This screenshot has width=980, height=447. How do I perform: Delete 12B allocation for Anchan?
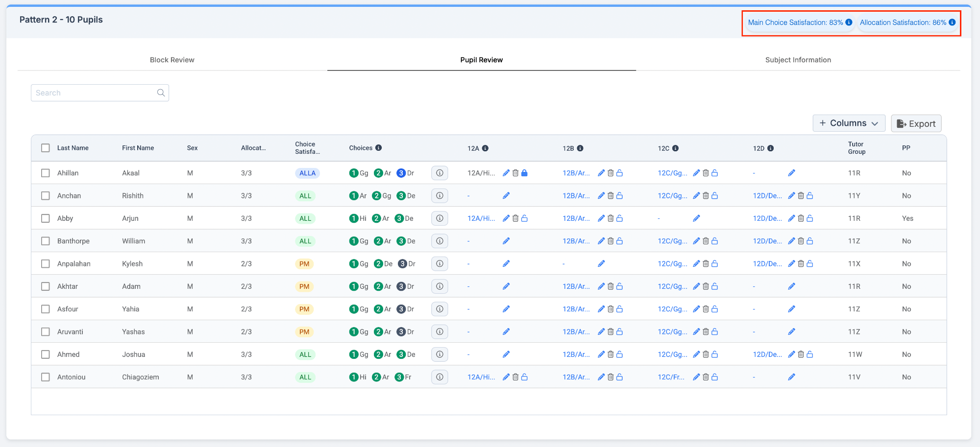611,196
